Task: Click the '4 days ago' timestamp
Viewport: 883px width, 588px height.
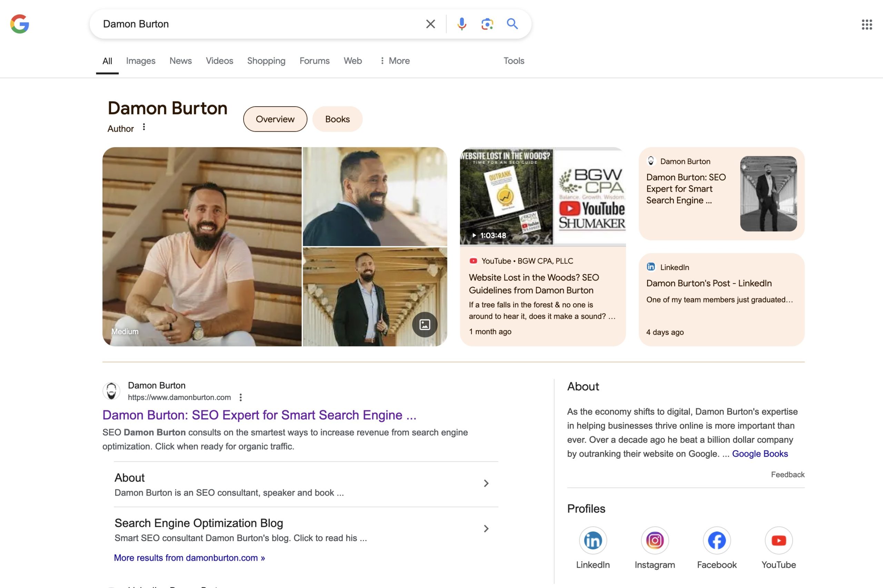Action: point(665,332)
